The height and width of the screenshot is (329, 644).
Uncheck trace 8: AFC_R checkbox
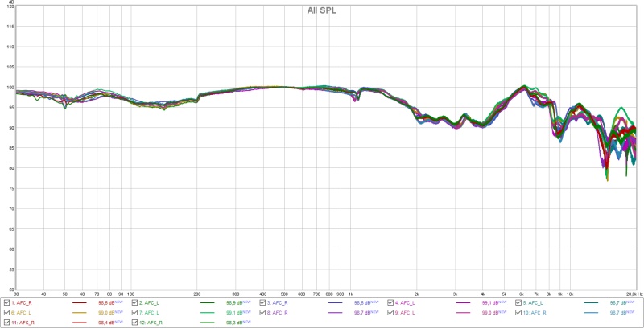[x=263, y=312]
